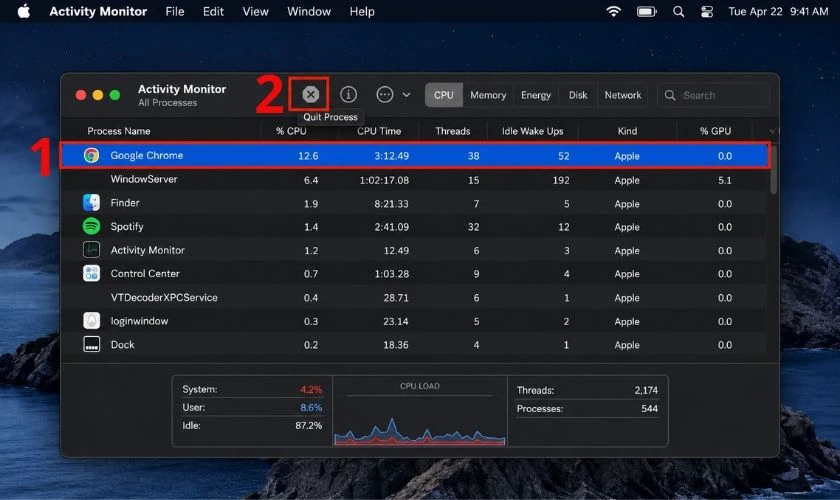Open the process info inspector button
The width and height of the screenshot is (840, 500).
[x=348, y=94]
